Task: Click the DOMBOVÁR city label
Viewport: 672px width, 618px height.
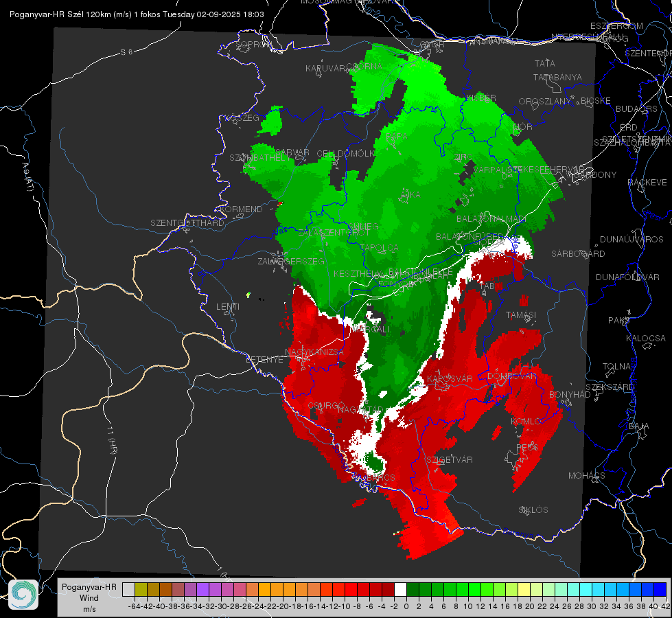Action: (512, 376)
